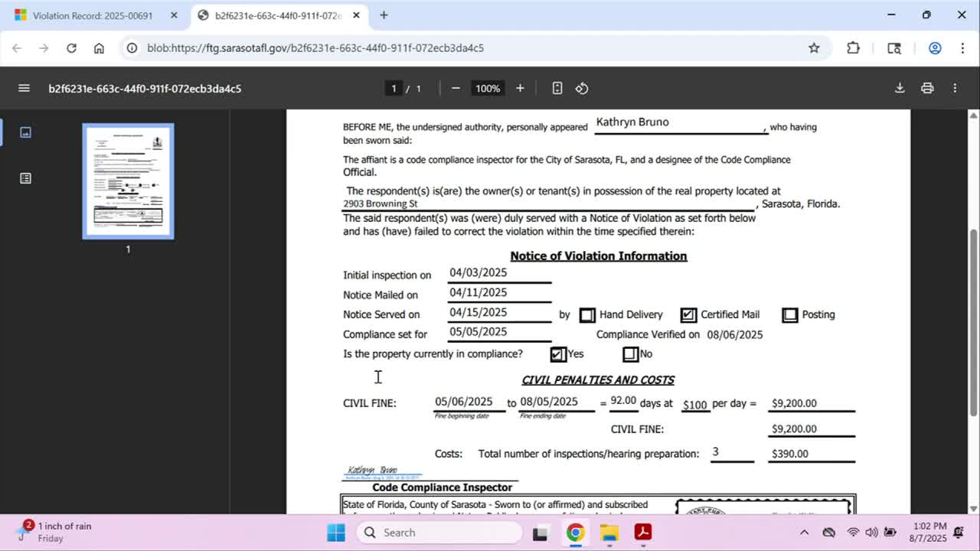Screen dimensions: 980x551
Task: Open the Chrome side panel icon
Action: [x=894, y=47]
